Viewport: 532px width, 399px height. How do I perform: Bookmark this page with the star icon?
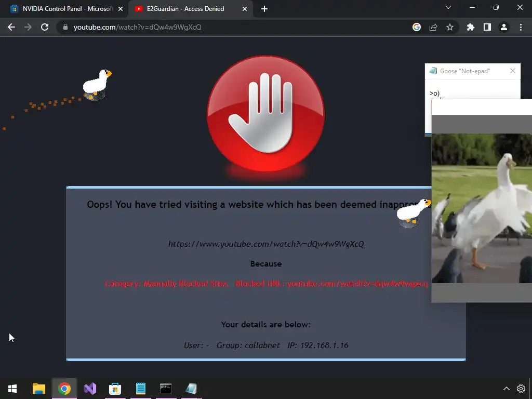tap(450, 27)
